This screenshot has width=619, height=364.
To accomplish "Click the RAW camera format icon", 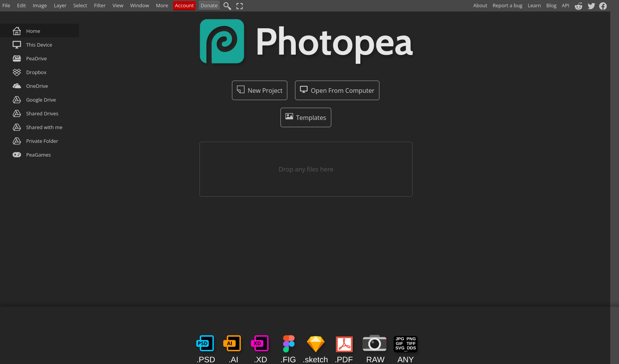I will pos(374,343).
